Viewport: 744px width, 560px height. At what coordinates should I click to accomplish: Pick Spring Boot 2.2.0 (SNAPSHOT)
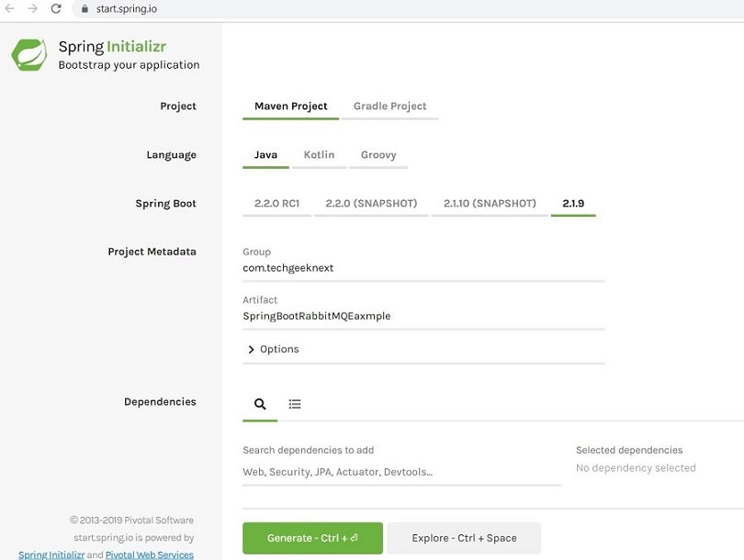tap(371, 204)
